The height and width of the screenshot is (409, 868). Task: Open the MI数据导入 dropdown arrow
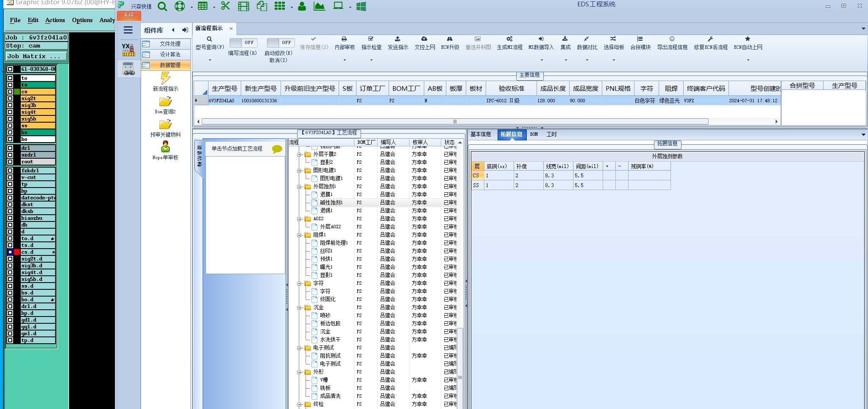point(541,60)
